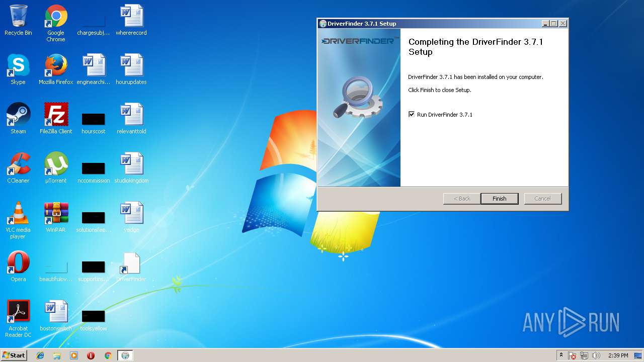Select the supportins desktop file
This screenshot has height=362, width=644.
coord(94,270)
